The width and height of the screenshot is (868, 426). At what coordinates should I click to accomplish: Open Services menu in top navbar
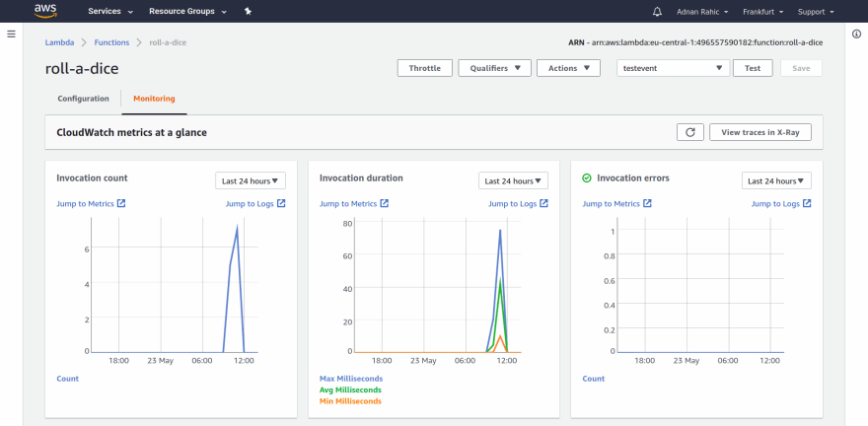pyautogui.click(x=109, y=12)
